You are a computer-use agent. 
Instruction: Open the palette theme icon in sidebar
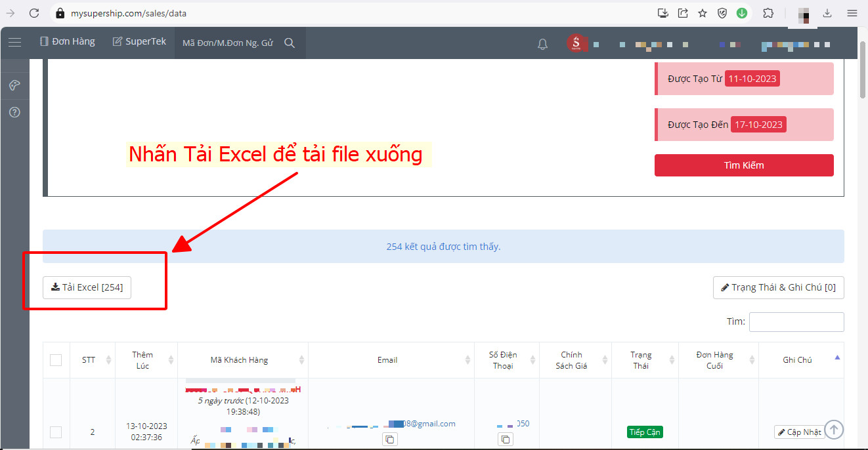14,85
